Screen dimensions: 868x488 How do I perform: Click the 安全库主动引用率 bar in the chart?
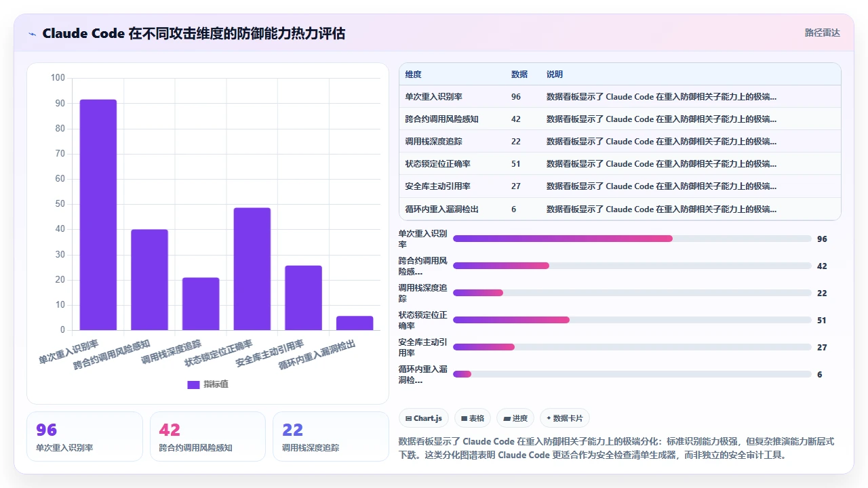point(303,298)
